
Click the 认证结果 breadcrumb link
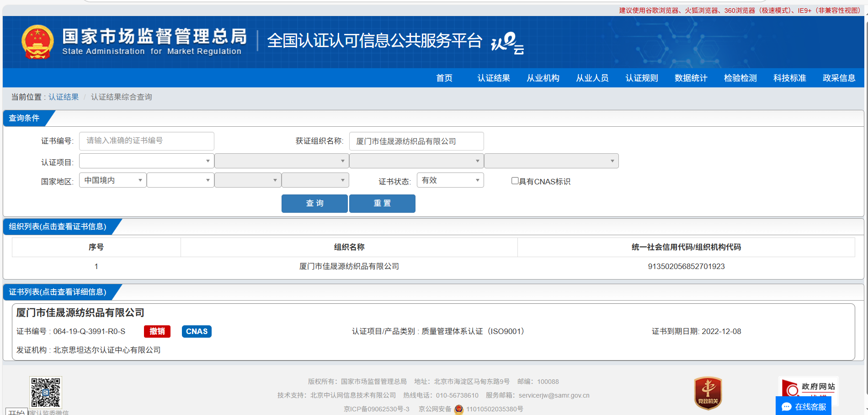point(64,97)
